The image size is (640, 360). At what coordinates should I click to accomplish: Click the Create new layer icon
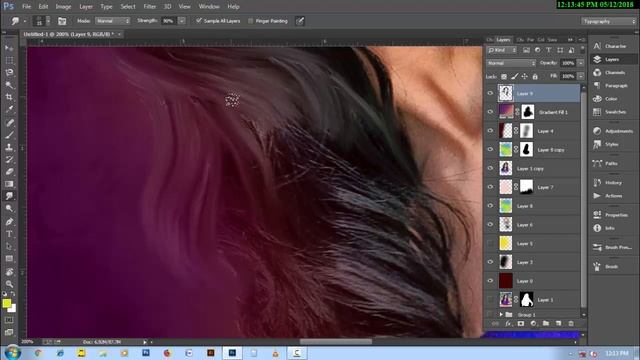[558, 324]
